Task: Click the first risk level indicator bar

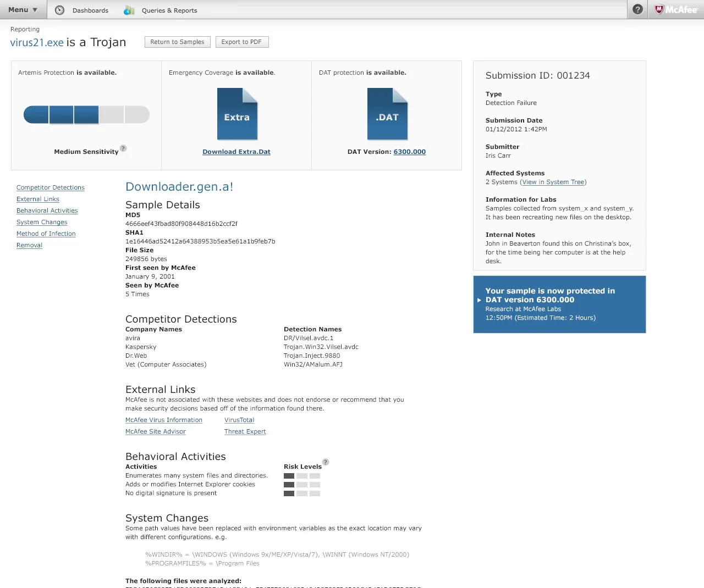Action: click(289, 476)
